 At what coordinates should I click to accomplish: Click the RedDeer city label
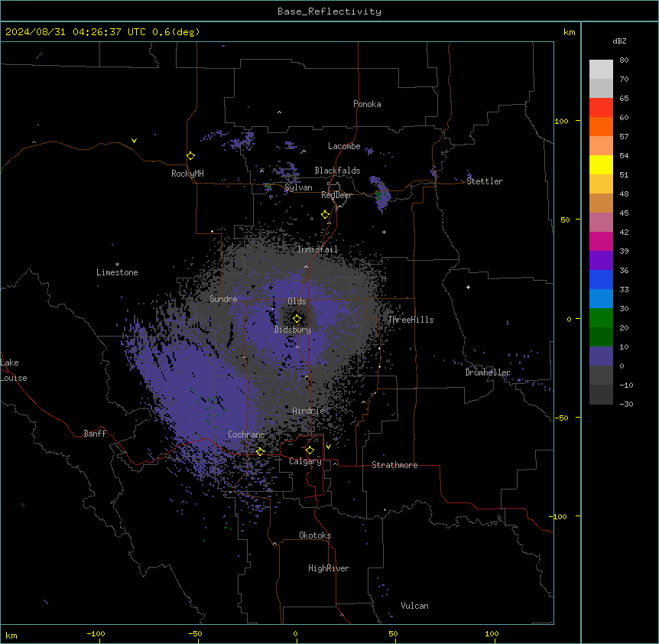tap(336, 195)
